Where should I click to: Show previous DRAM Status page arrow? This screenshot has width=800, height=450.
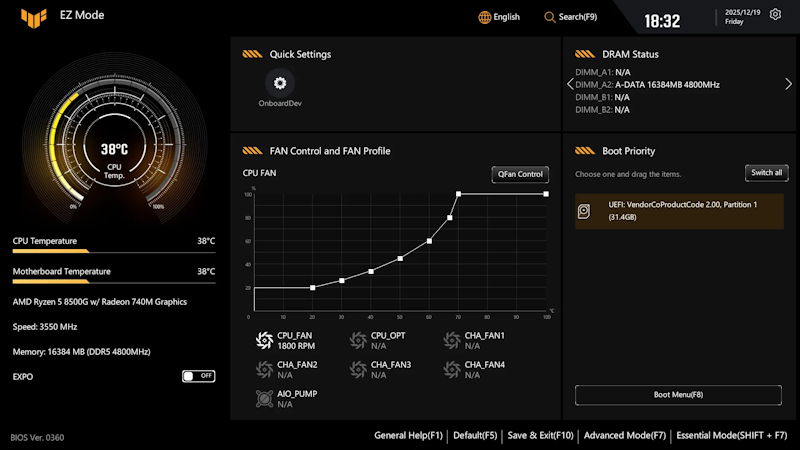click(570, 84)
